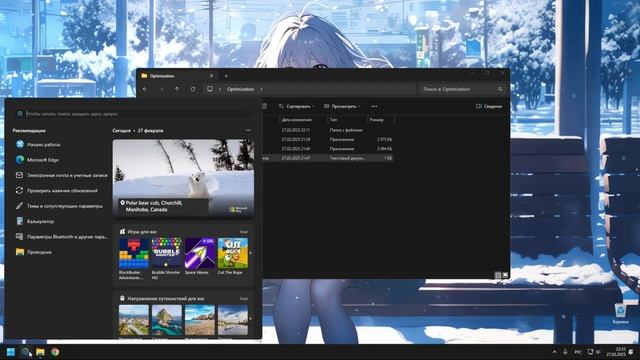This screenshot has height=360, width=640.
Task: Open Параметры Bluetooth и другие settings
Action: point(62,237)
